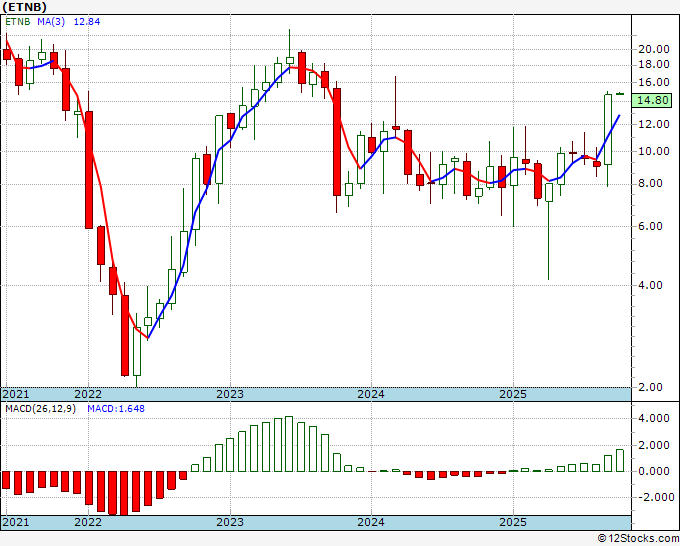The height and width of the screenshot is (546, 680).
Task: Click the 2023 label on MACD panel axis
Action: (x=230, y=522)
